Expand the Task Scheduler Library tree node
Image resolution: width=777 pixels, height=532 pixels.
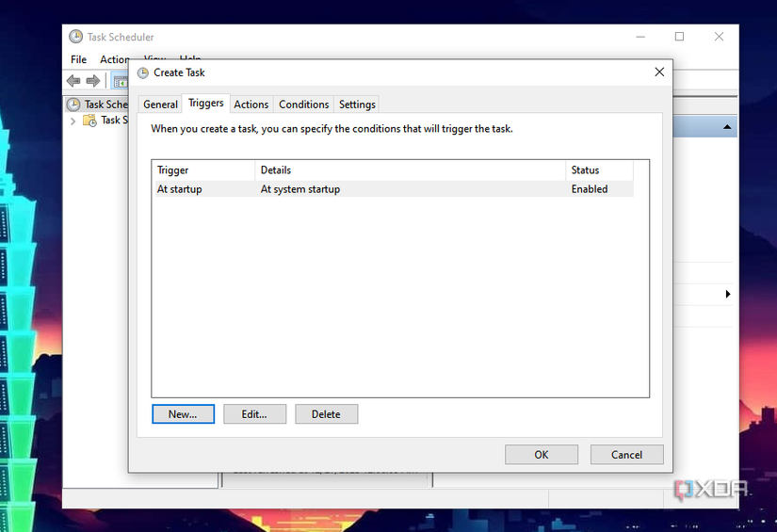(73, 121)
